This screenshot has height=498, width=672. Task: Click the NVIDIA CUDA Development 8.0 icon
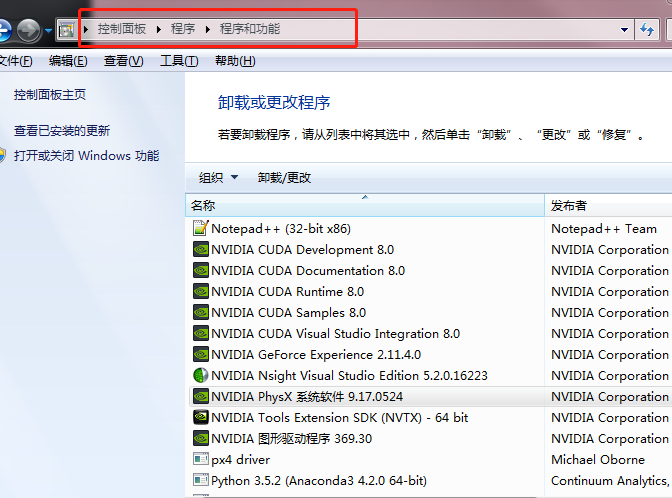click(201, 249)
